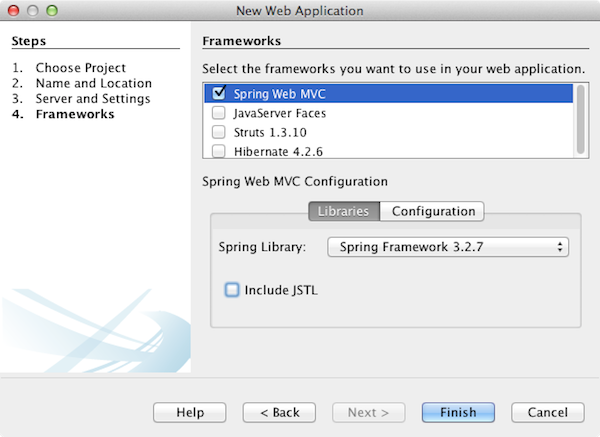Toggle the Include JSTL checkbox
The image size is (600, 437).
(x=232, y=290)
